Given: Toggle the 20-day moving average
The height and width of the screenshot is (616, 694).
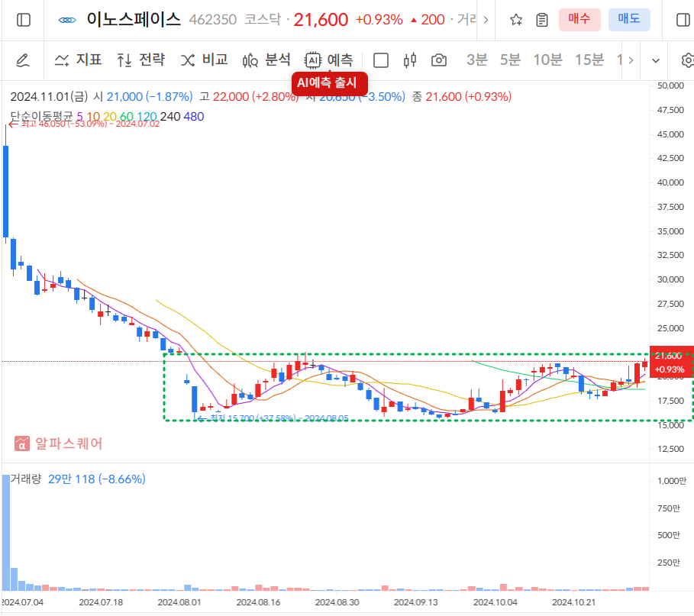Looking at the screenshot, I should [110, 117].
